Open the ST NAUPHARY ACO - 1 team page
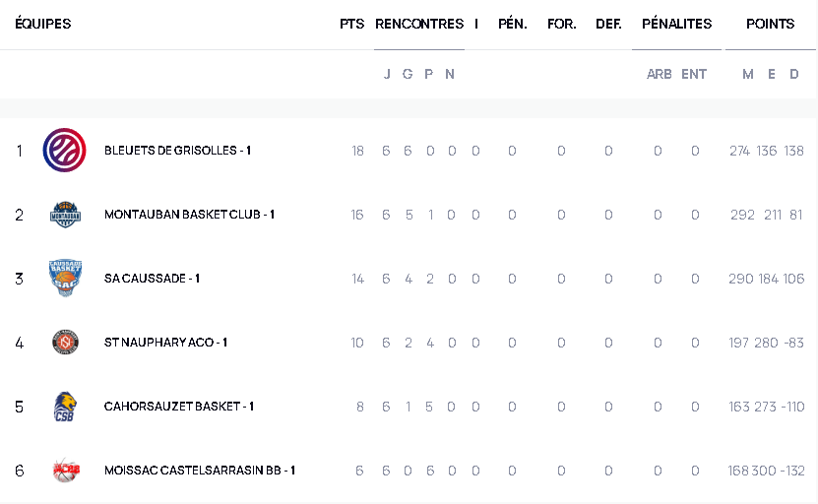 click(165, 343)
